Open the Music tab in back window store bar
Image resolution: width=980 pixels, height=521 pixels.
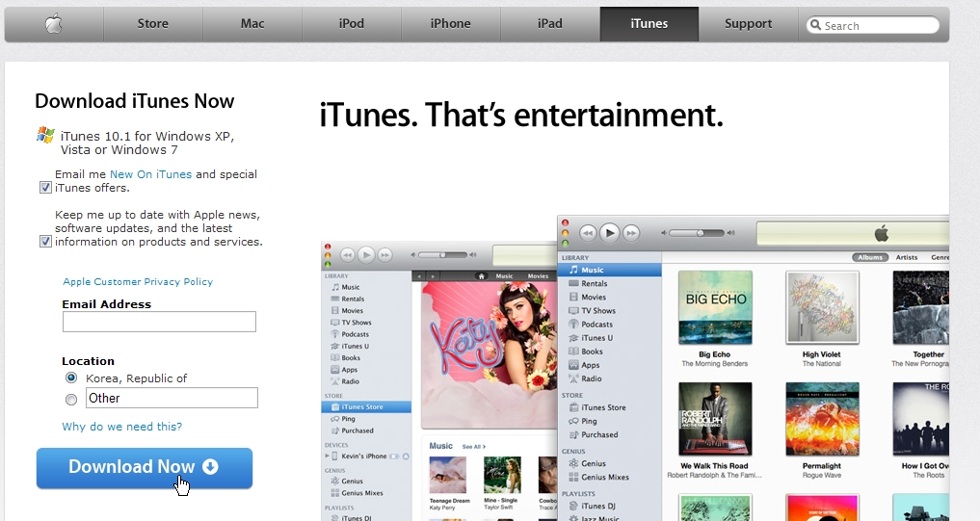504,276
